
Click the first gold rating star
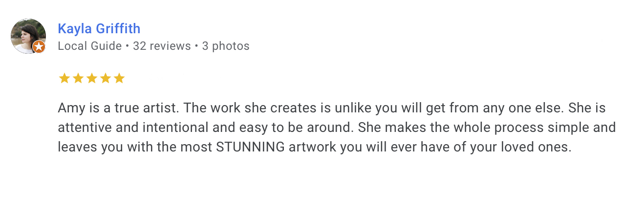[64, 79]
